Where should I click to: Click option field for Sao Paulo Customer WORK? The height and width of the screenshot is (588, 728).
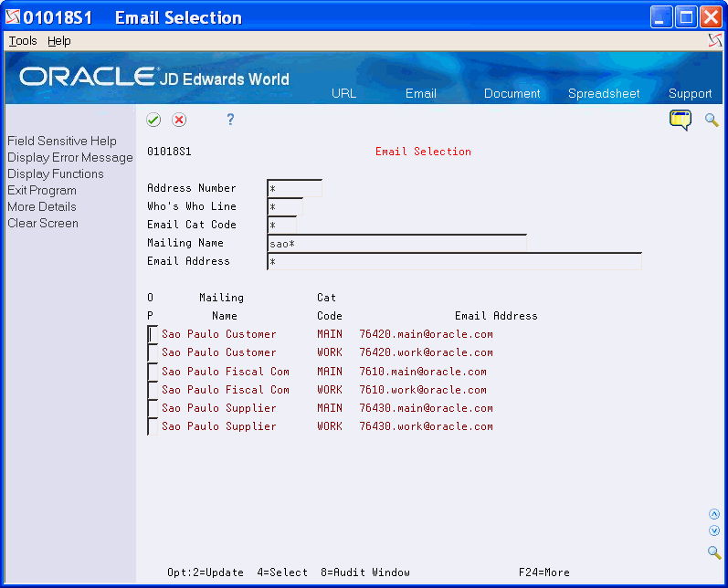(x=153, y=352)
